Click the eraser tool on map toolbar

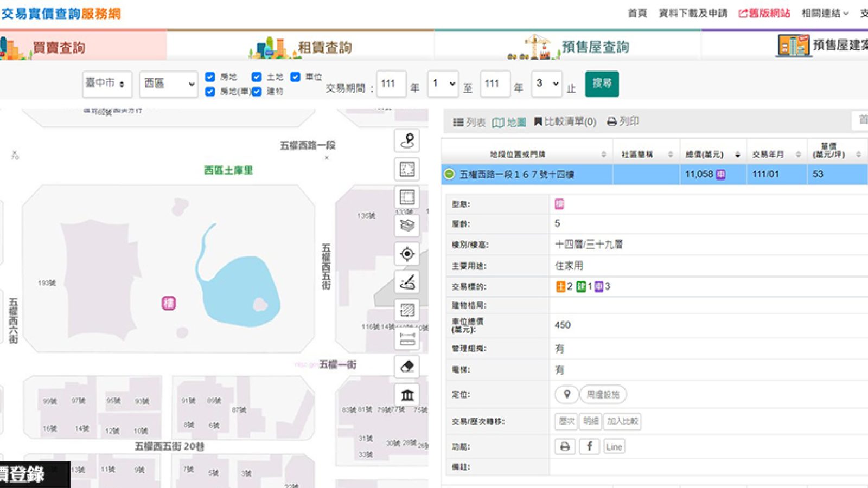[407, 367]
